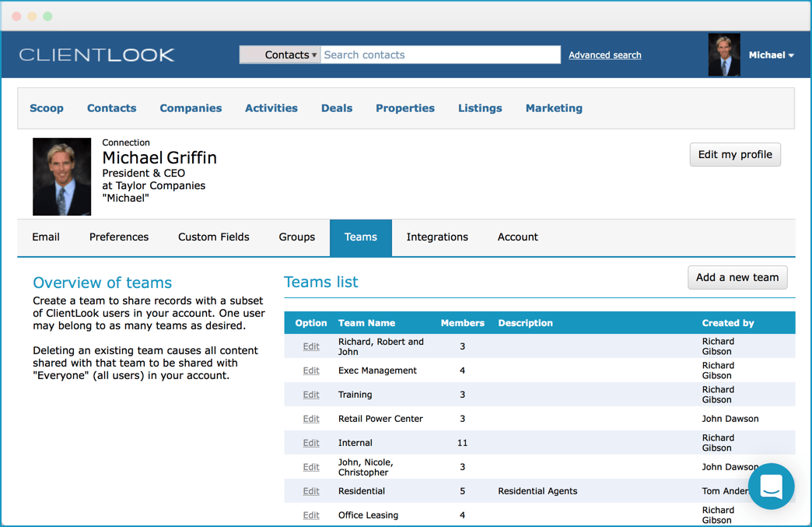Open the Groups tab
Viewport: 812px width, 527px height.
296,237
